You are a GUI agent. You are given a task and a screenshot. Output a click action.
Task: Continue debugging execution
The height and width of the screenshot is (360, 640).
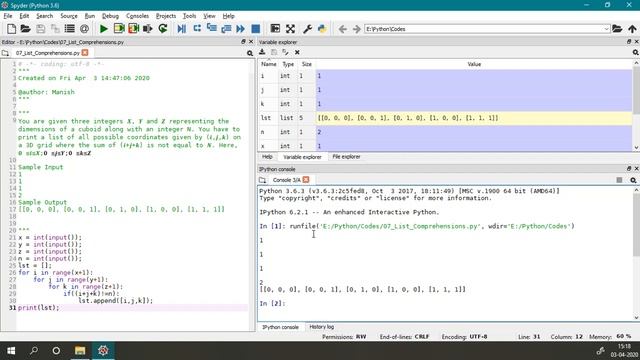point(241,29)
